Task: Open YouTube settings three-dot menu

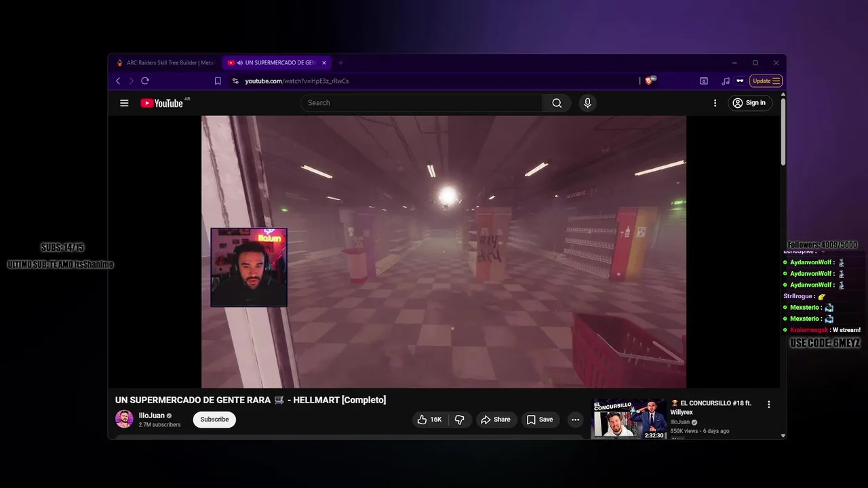Action: tap(715, 103)
